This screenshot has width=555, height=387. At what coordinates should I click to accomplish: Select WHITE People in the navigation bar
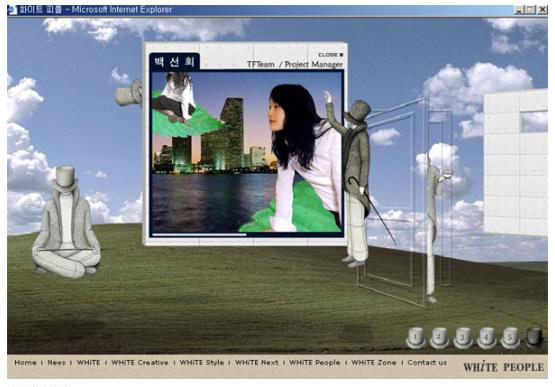click(x=315, y=363)
